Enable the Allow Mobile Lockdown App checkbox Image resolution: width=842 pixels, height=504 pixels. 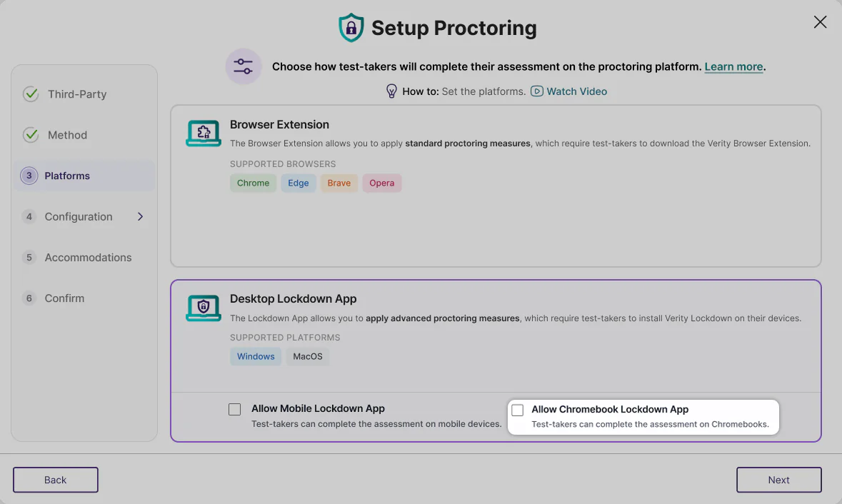[234, 408]
